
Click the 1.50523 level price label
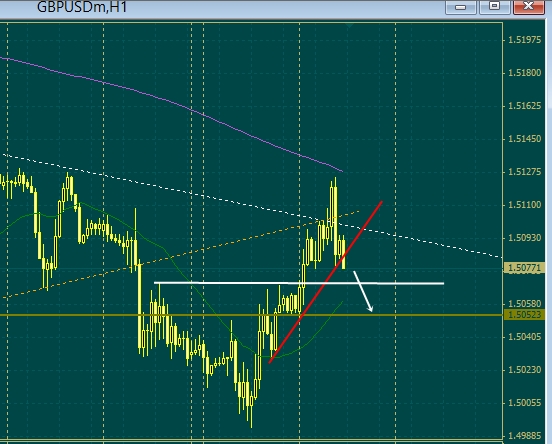(525, 315)
